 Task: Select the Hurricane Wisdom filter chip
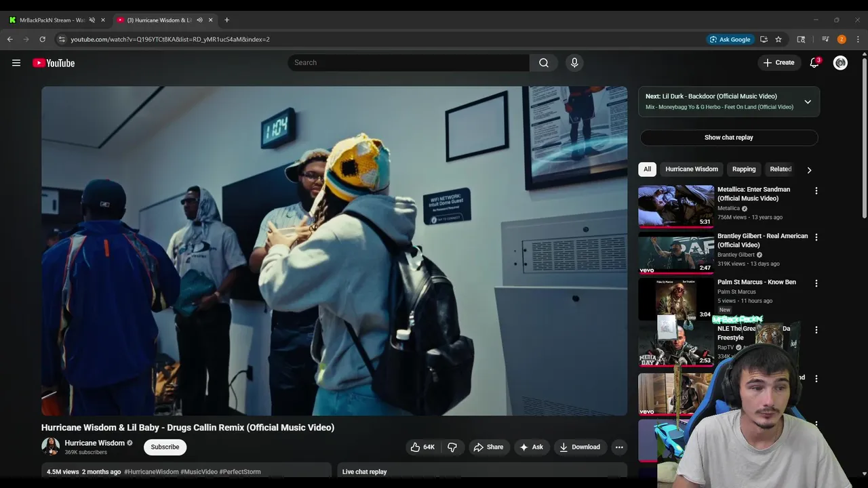[x=692, y=169]
